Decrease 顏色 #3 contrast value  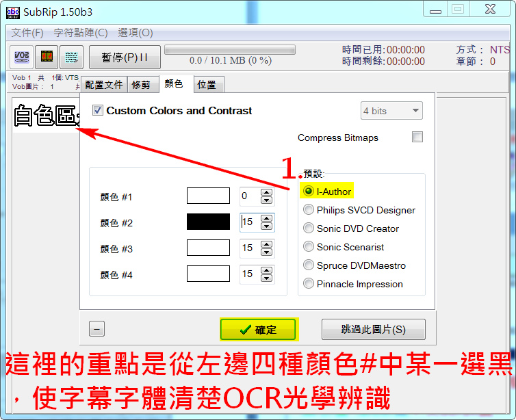pyautogui.click(x=267, y=252)
